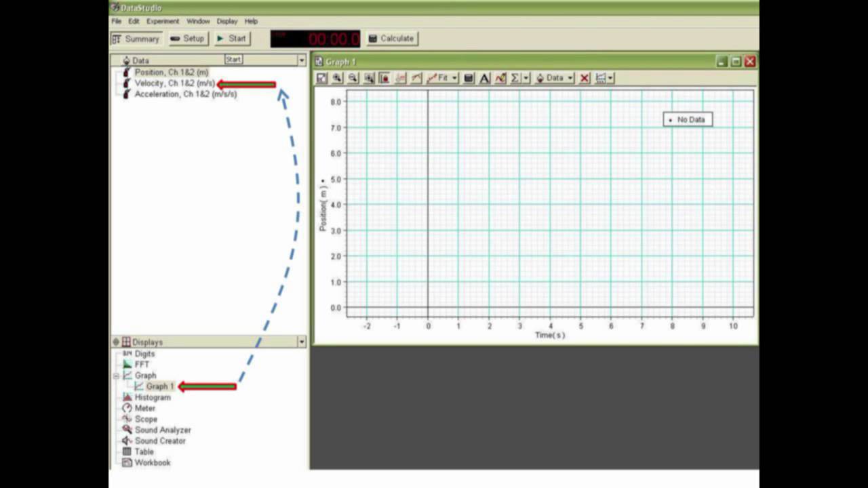Click the Data panel header icon

coord(126,60)
